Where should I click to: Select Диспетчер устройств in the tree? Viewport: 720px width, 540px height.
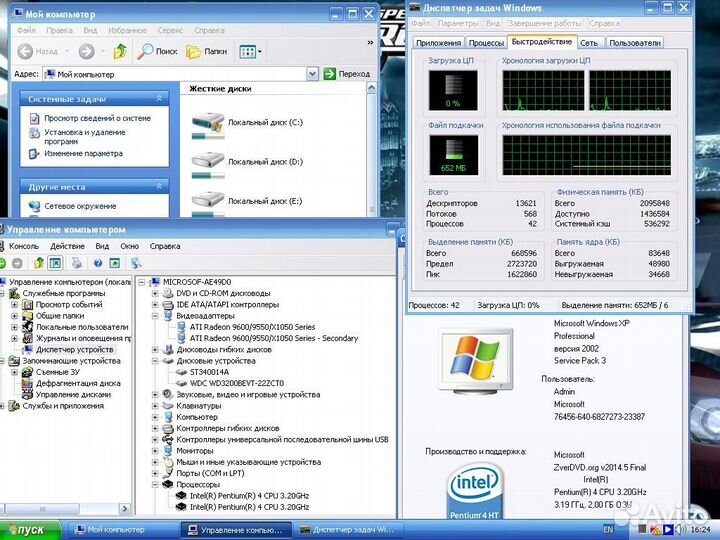[74, 349]
